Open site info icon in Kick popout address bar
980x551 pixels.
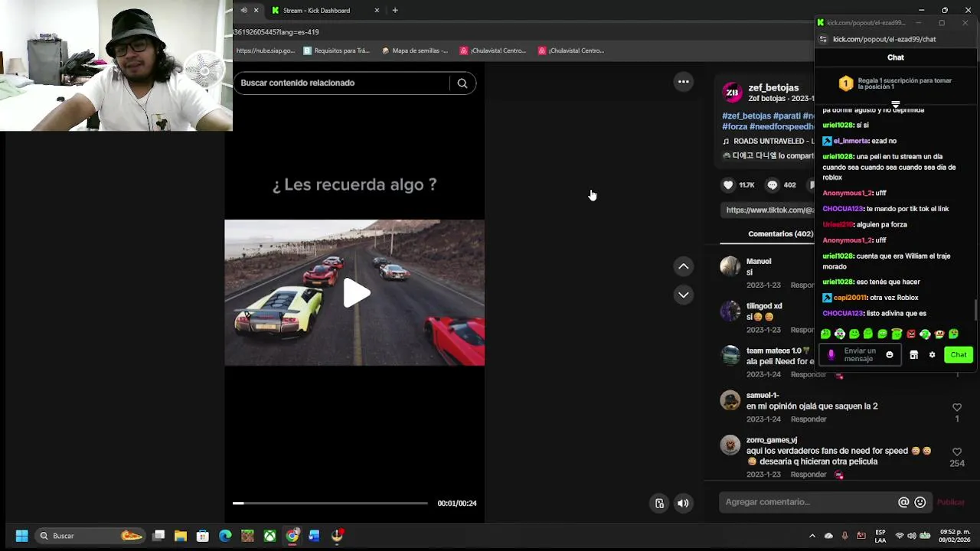[x=823, y=40]
